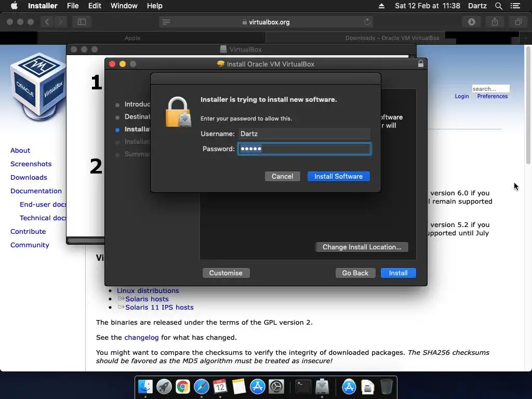Launch Launchpad rocket icon in Dock

[x=164, y=387]
